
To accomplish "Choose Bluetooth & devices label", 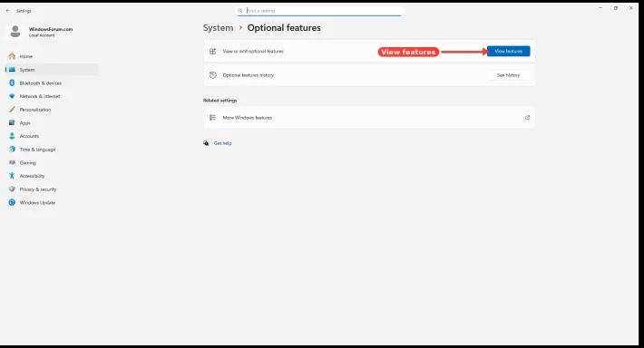I will (x=41, y=82).
